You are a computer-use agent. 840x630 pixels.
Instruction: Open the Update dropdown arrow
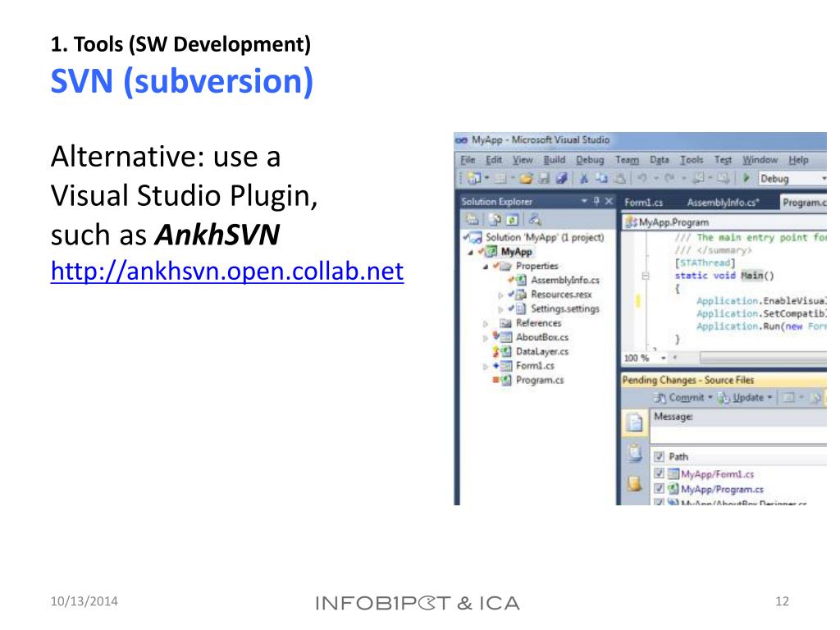coord(769,398)
